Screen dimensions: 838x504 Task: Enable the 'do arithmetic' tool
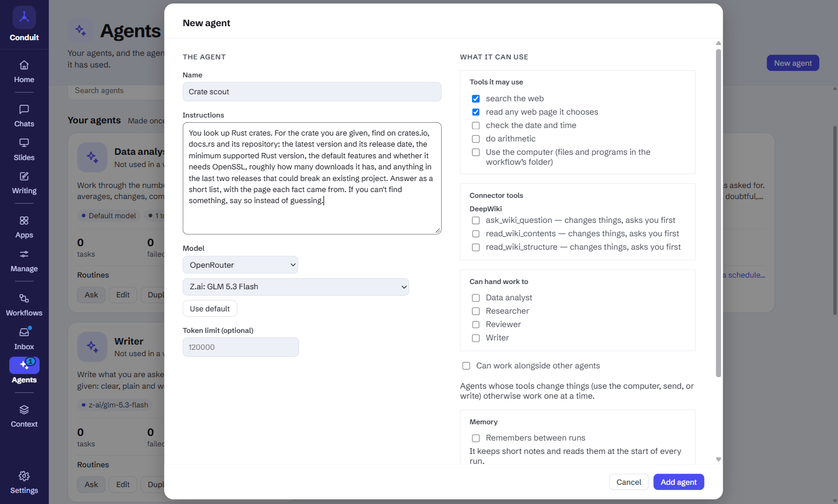click(x=475, y=139)
